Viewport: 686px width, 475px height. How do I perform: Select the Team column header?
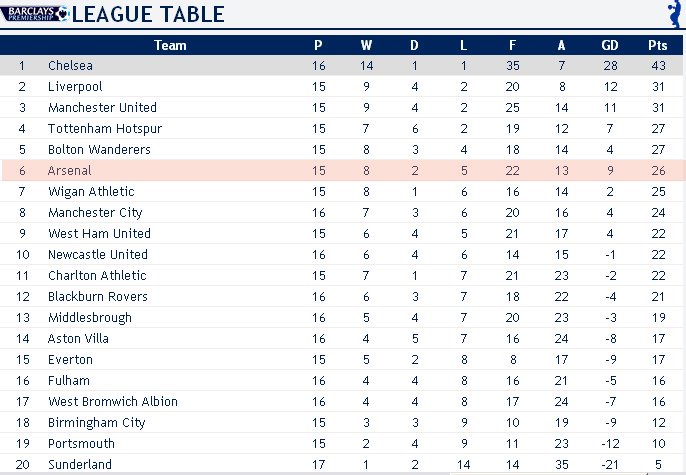click(x=170, y=45)
